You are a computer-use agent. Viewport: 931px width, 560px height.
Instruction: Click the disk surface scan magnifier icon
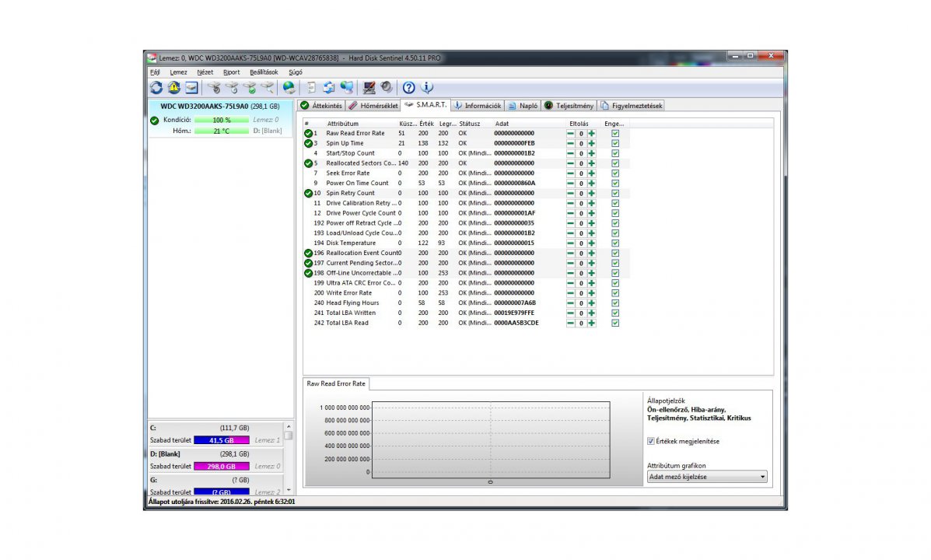coord(268,88)
